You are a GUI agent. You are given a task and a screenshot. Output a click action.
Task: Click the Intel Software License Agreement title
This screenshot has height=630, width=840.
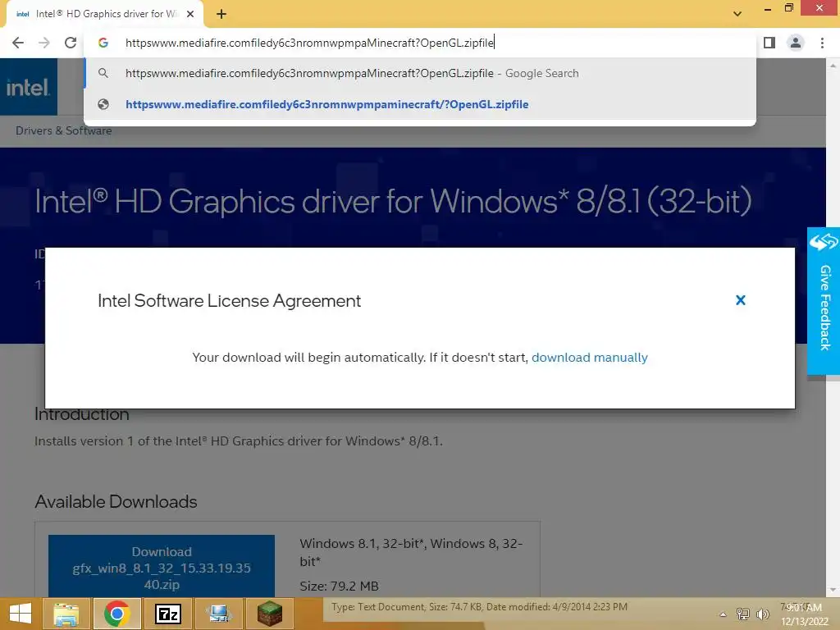pyautogui.click(x=230, y=300)
